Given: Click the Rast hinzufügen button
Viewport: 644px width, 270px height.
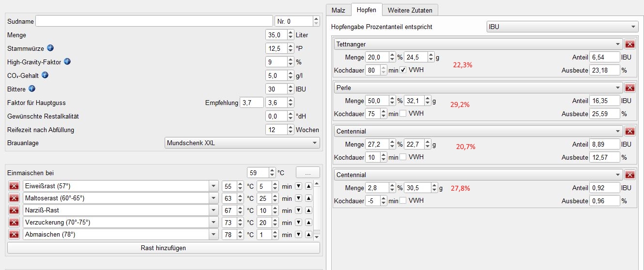Looking at the screenshot, I should [x=163, y=248].
